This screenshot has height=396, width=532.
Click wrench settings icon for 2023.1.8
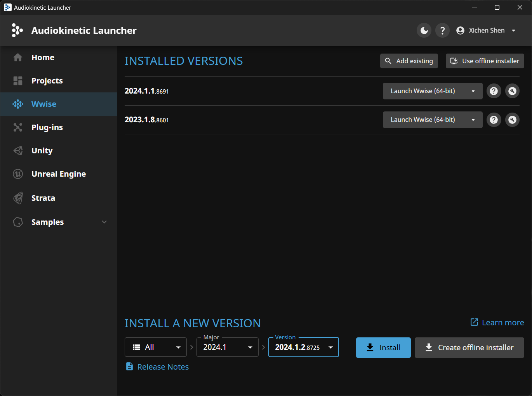tap(512, 120)
